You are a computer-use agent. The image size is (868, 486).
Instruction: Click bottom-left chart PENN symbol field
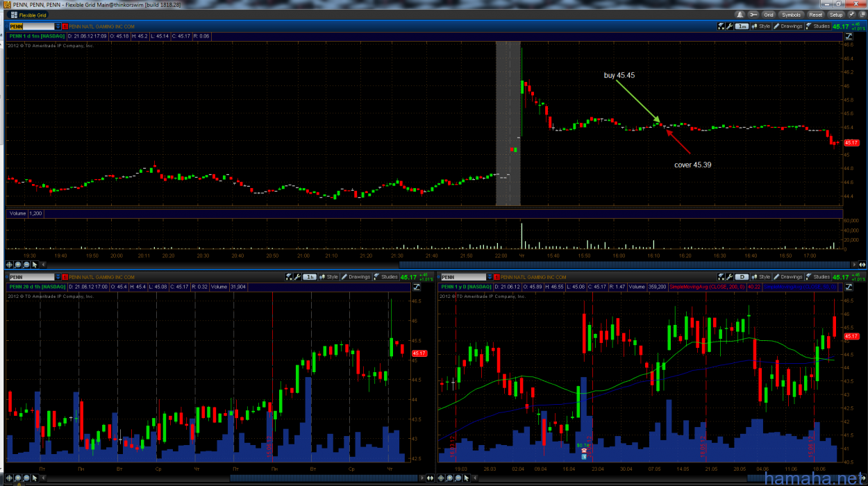pyautogui.click(x=32, y=277)
